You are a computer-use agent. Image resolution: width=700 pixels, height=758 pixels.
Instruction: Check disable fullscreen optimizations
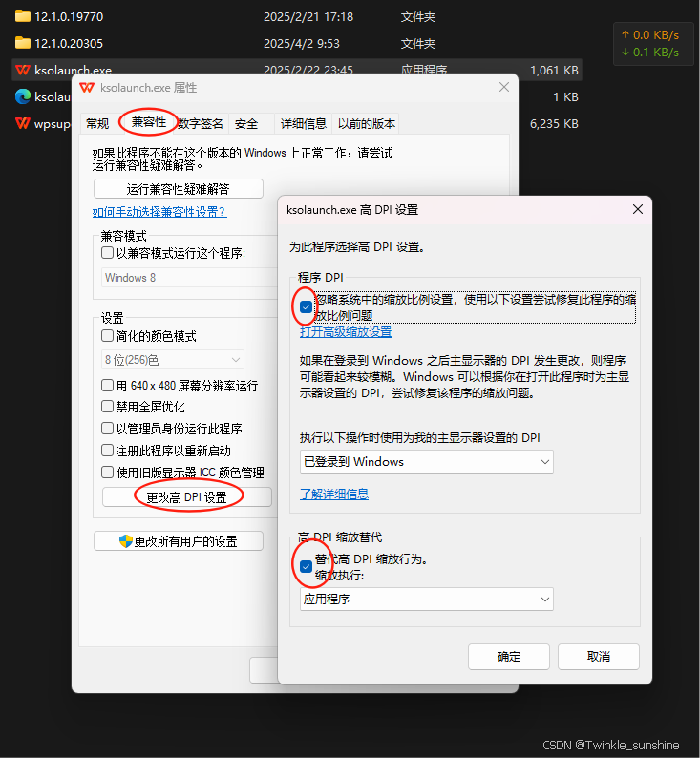(x=107, y=406)
